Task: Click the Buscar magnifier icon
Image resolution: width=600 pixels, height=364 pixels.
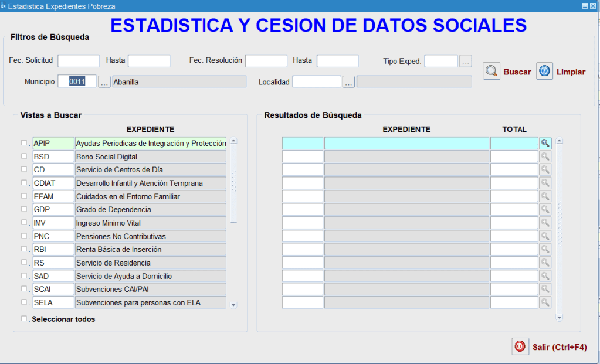Action: (491, 71)
